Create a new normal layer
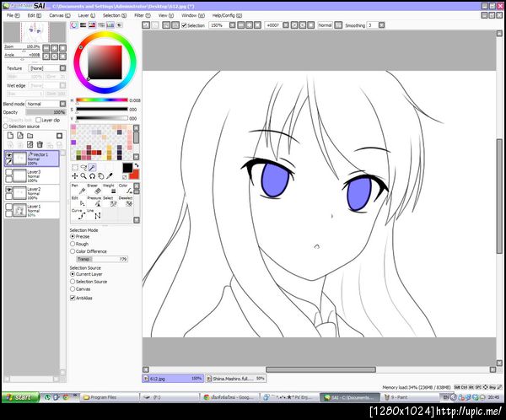The height and width of the screenshot is (420, 506). point(10,136)
